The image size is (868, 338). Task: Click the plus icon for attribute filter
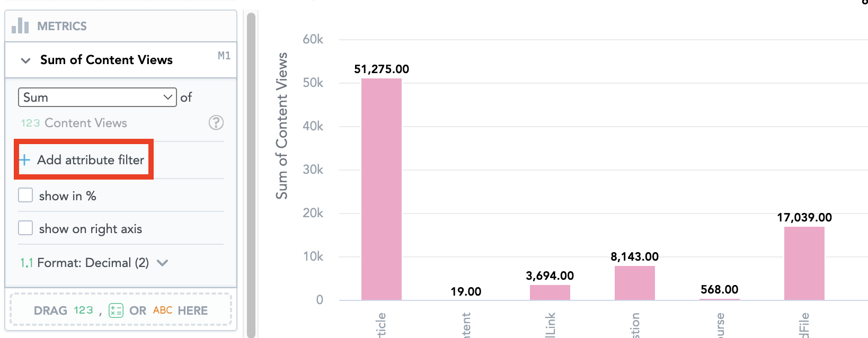tap(25, 160)
